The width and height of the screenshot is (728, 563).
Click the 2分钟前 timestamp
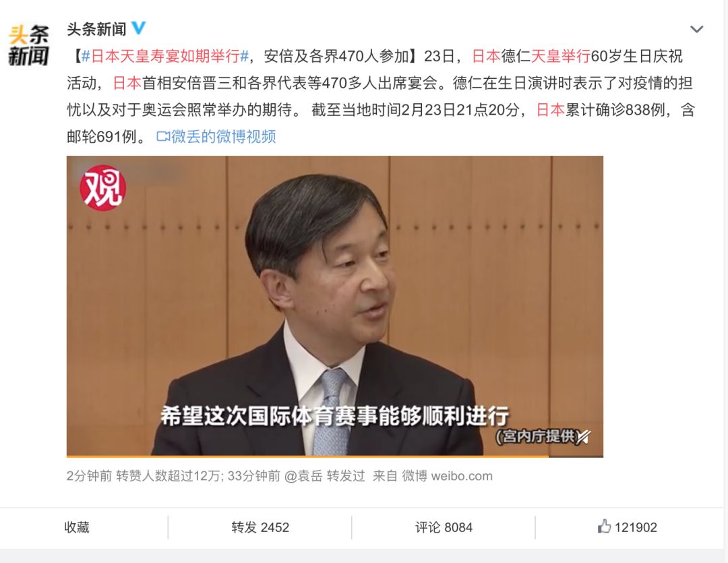[x=89, y=476]
